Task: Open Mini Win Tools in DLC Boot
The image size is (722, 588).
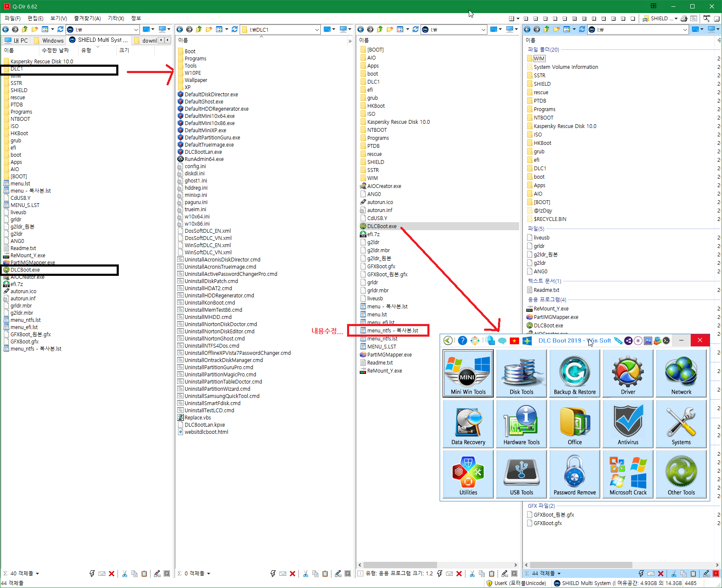Action: pos(468,373)
